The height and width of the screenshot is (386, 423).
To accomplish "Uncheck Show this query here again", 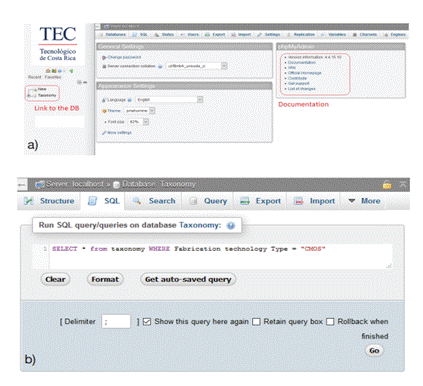I will point(147,322).
